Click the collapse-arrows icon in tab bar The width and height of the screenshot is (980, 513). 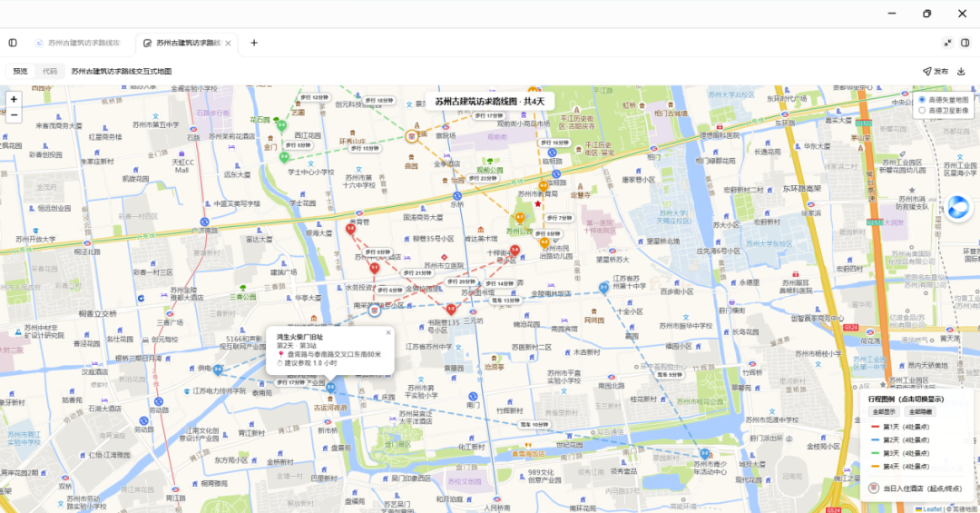[948, 44]
